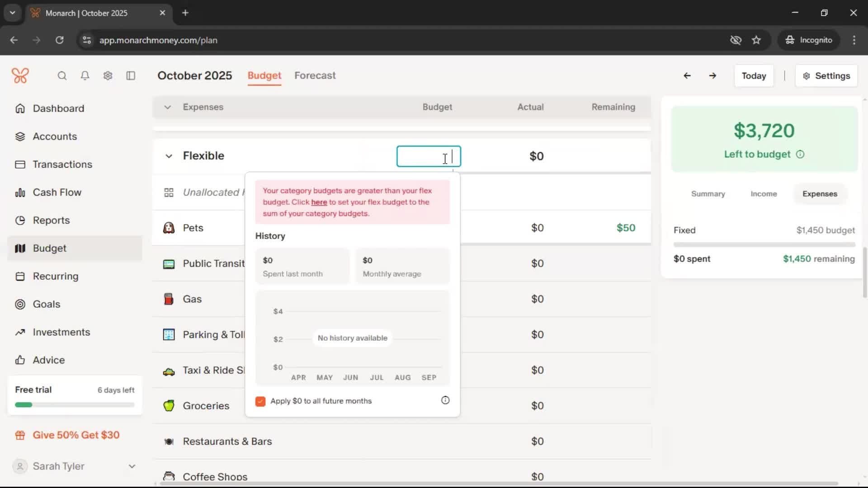Toggle the sidebar collapse icon
The width and height of the screenshot is (868, 488).
point(131,75)
